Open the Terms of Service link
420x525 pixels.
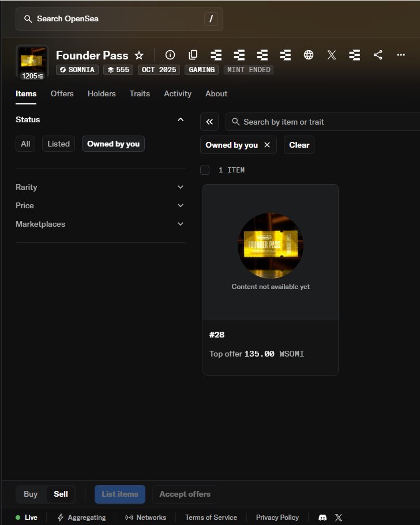[211, 517]
